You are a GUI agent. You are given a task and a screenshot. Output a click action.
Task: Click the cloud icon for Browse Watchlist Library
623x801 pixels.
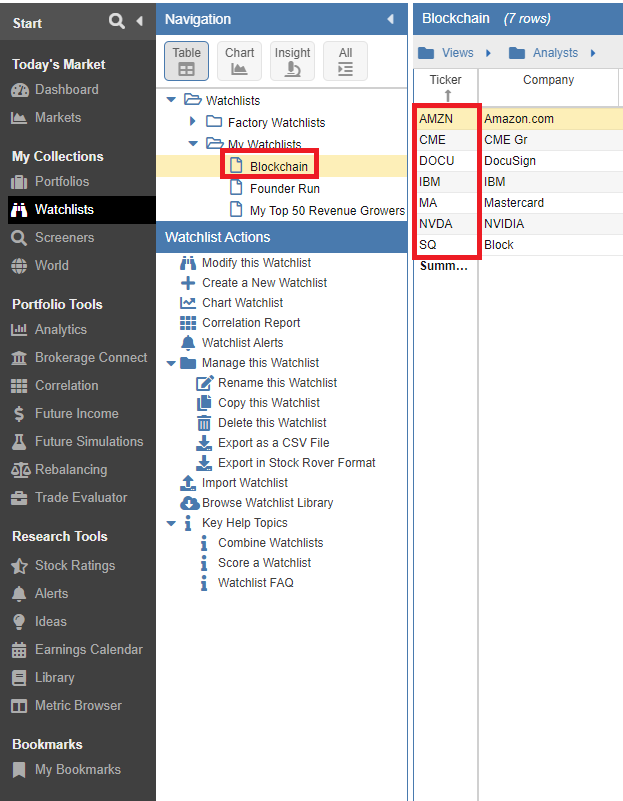(189, 503)
